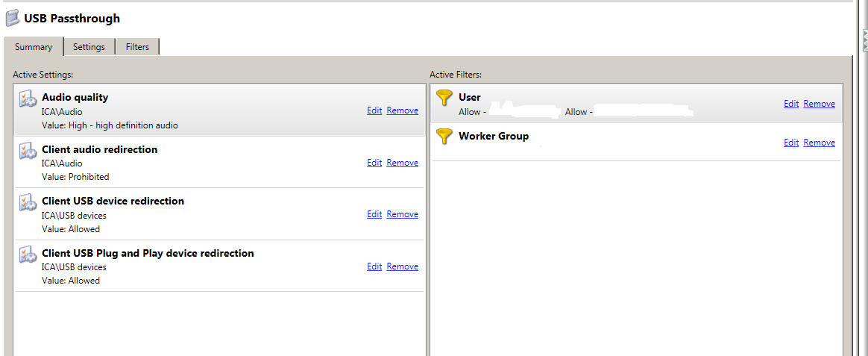Remove Client USB device redirection setting
The height and width of the screenshot is (356, 868).
(x=403, y=214)
